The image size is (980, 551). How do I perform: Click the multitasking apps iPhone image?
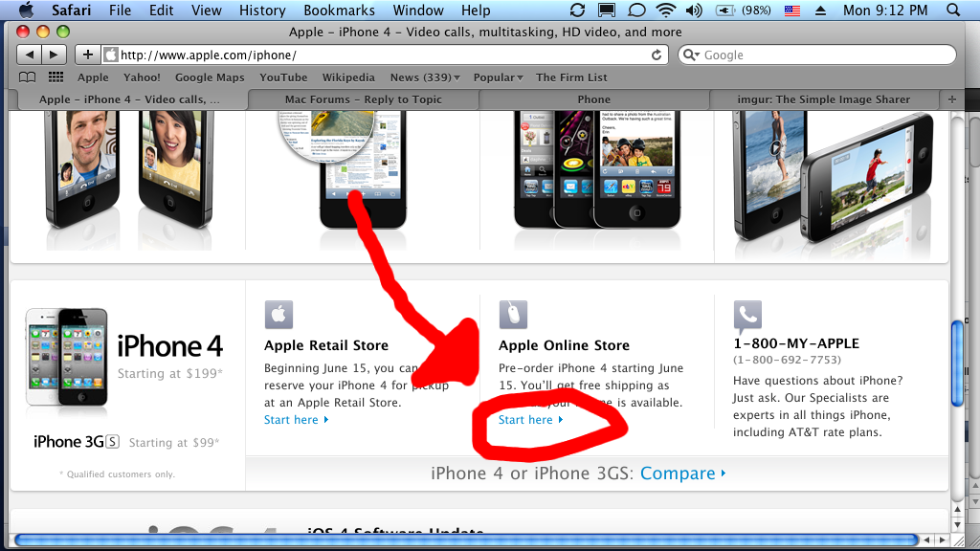[x=597, y=170]
